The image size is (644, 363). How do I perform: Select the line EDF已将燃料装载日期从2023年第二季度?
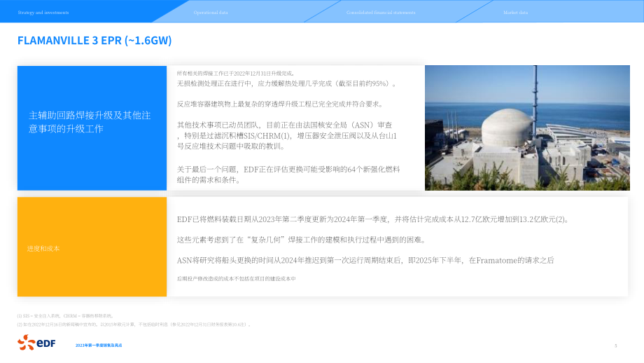[373, 219]
